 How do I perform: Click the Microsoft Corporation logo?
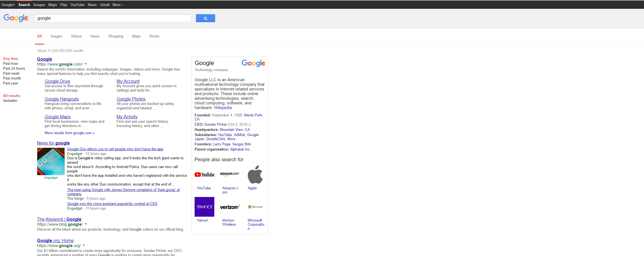pos(255,207)
